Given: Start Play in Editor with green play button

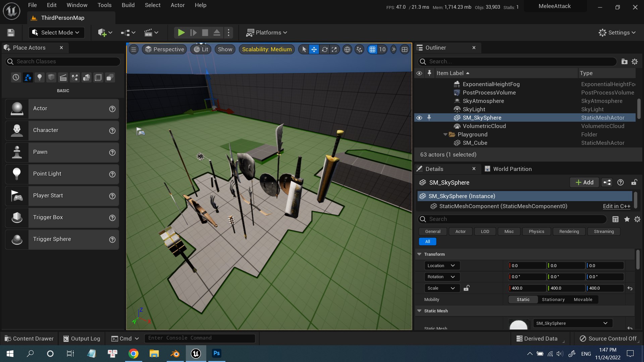Looking at the screenshot, I should pyautogui.click(x=181, y=33).
